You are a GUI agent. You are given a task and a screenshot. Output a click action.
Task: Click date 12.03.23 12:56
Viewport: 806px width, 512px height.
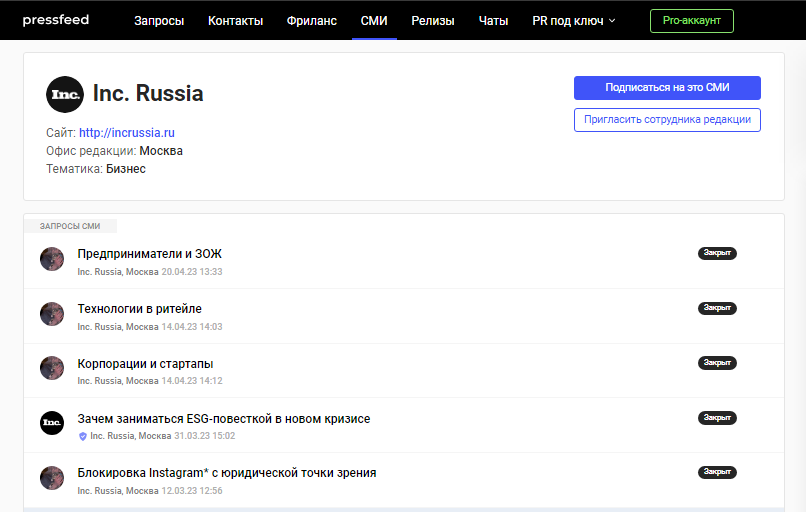point(192,491)
